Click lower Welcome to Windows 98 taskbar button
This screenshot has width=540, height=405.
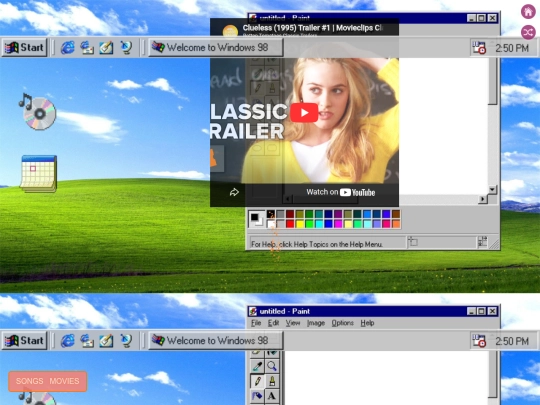pyautogui.click(x=216, y=341)
